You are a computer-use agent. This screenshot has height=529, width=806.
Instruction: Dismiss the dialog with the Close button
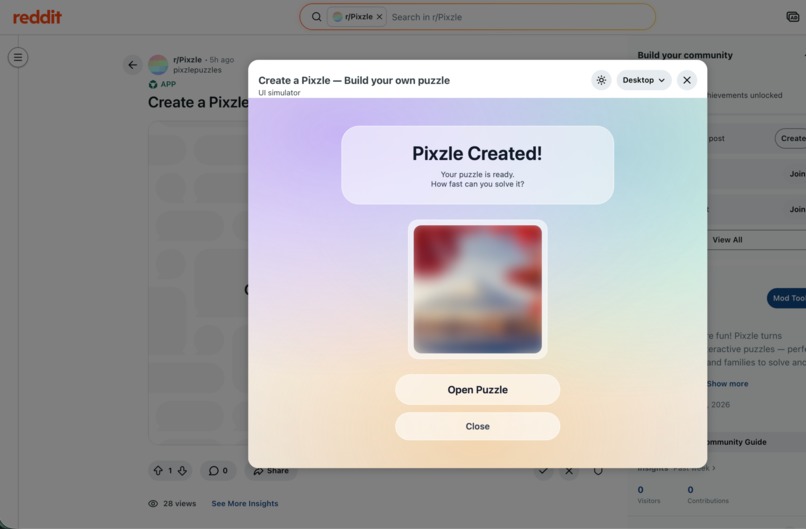pos(477,426)
